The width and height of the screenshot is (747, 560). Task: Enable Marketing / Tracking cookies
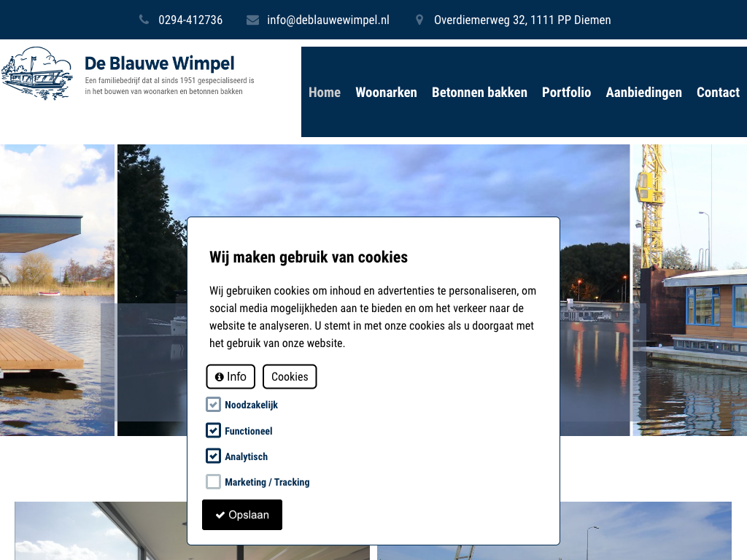[213, 481]
